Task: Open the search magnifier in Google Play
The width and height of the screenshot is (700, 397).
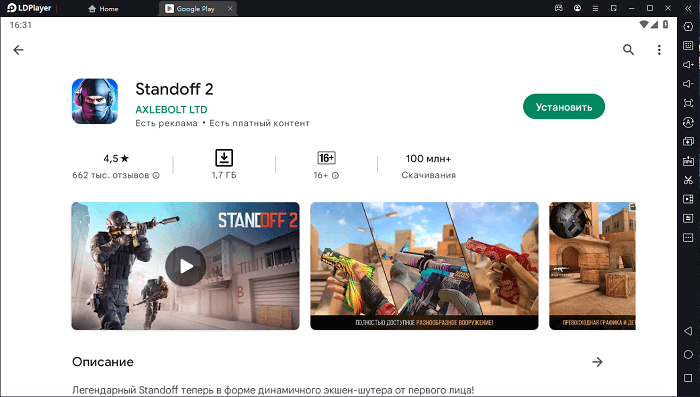Action: [628, 50]
